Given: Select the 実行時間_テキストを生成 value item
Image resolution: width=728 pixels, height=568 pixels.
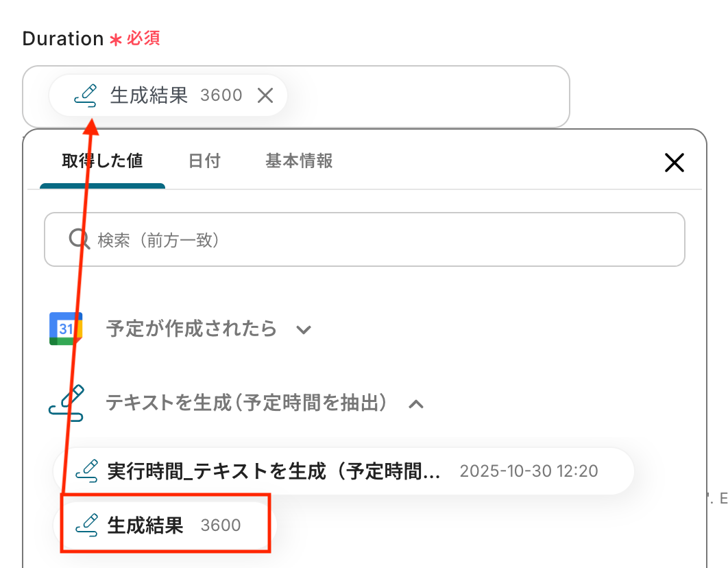Looking at the screenshot, I should click(274, 471).
